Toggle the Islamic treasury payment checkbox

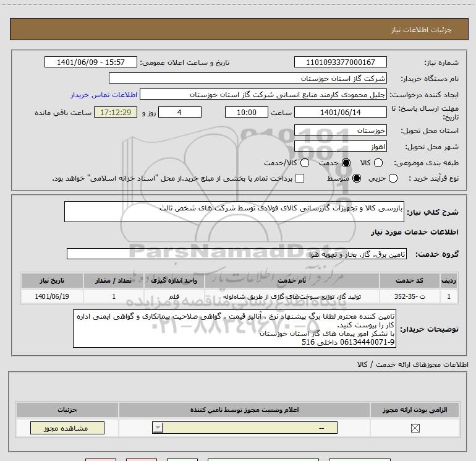click(x=300, y=178)
